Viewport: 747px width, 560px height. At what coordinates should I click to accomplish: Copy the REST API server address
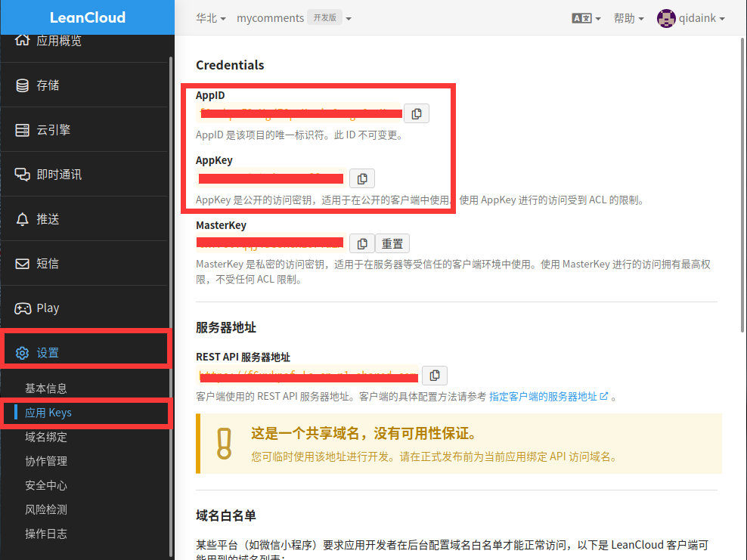[434, 376]
